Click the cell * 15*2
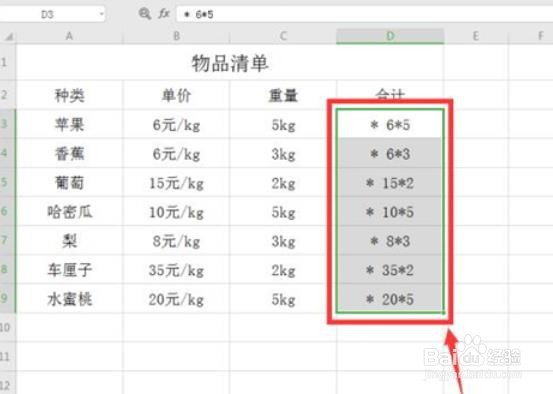The image size is (553, 394). [x=390, y=183]
